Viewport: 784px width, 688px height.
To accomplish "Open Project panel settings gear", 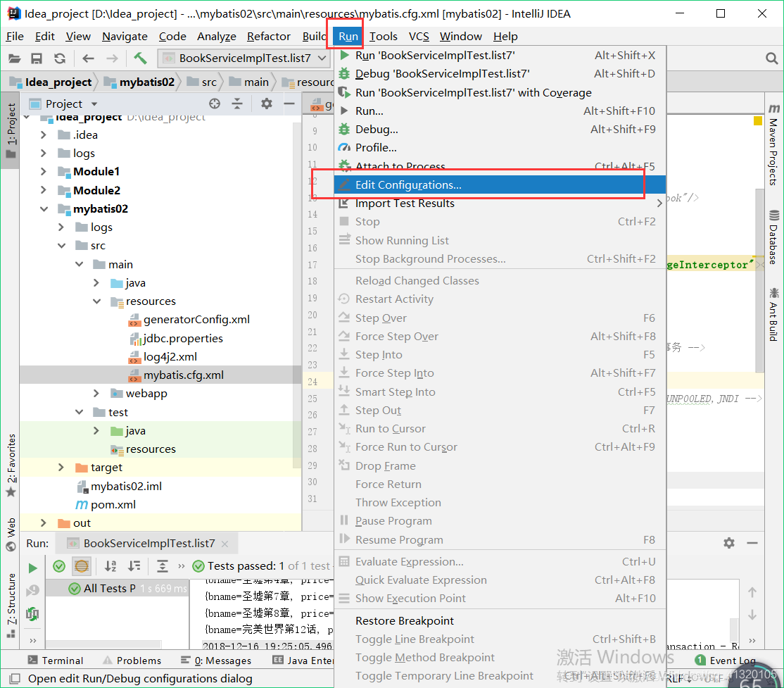I will pos(267,104).
